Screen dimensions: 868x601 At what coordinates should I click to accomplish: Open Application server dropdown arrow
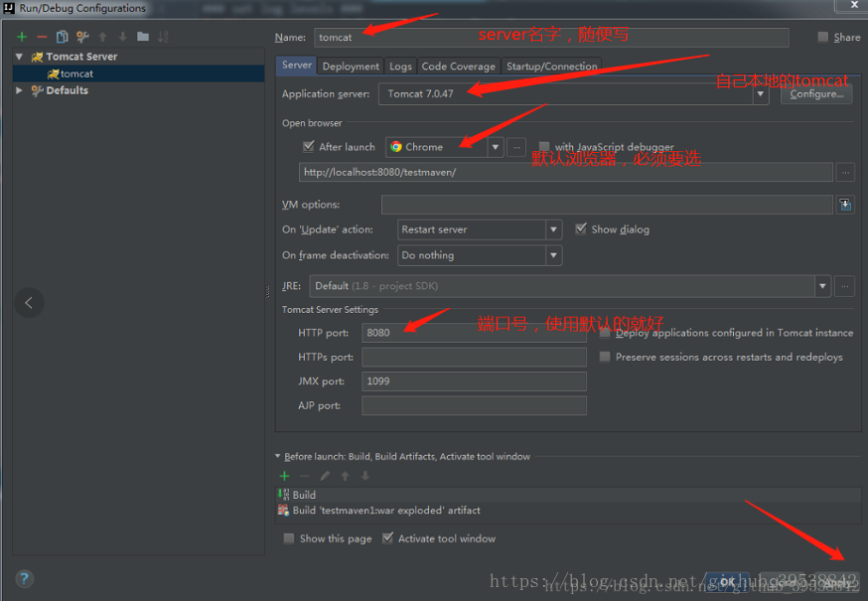pos(761,94)
